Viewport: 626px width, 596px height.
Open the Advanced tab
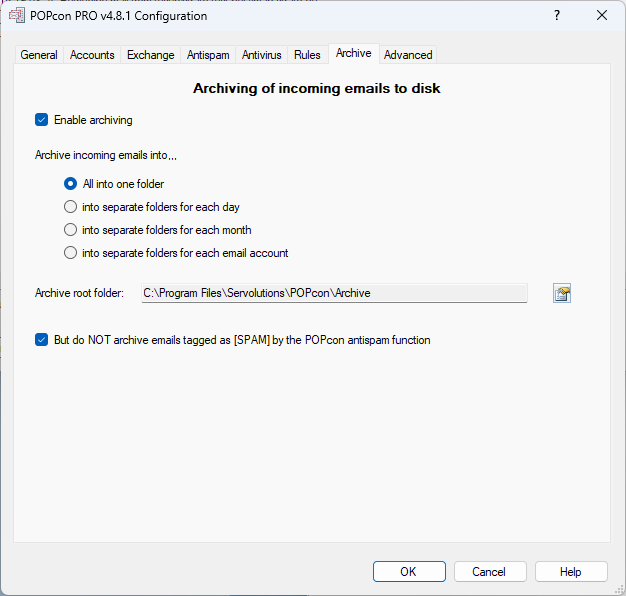pyautogui.click(x=408, y=55)
